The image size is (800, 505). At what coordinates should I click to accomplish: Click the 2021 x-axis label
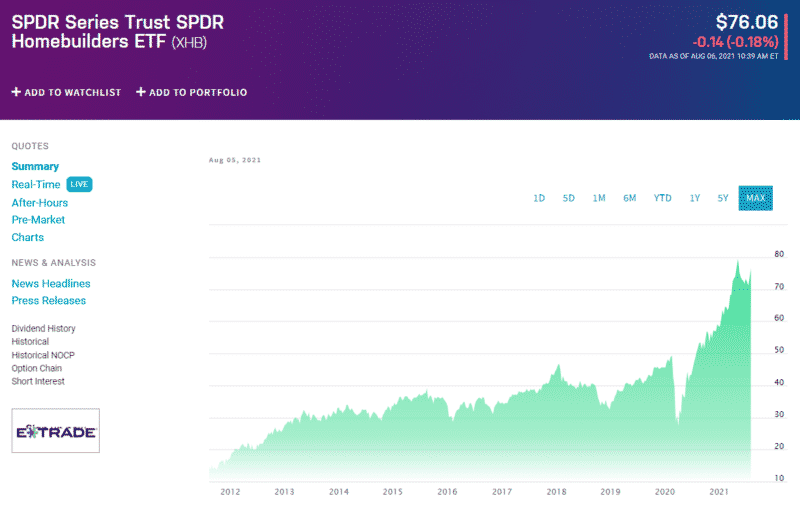click(x=719, y=492)
